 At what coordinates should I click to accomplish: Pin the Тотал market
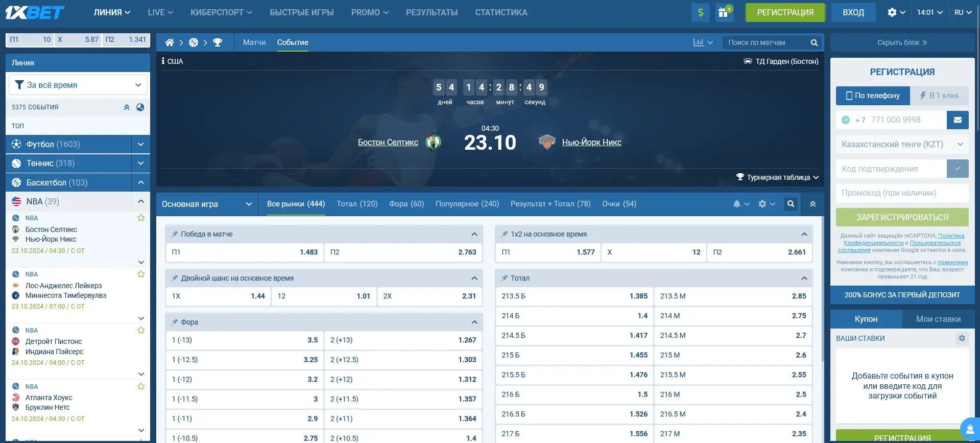pos(505,278)
